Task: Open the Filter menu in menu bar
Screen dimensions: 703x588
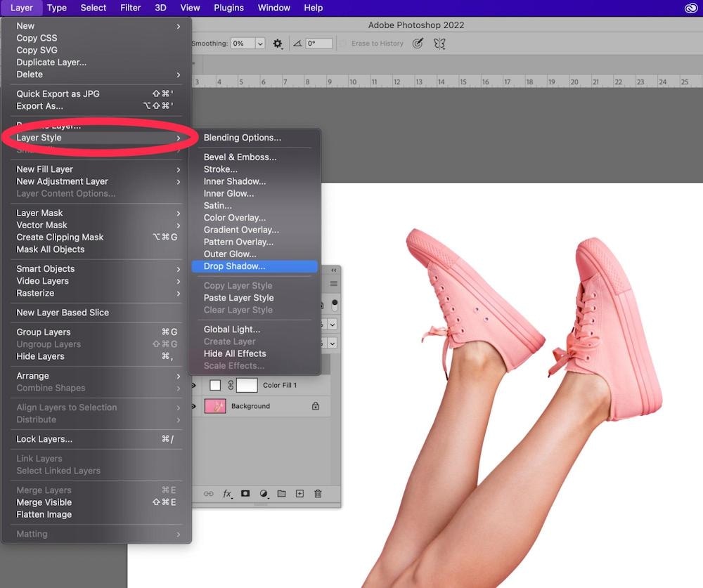Action: pyautogui.click(x=130, y=8)
